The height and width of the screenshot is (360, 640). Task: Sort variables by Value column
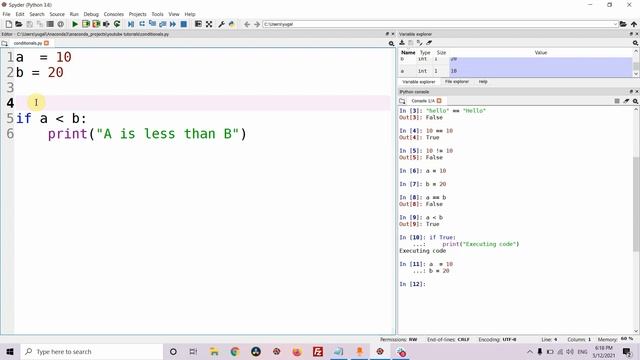(541, 53)
